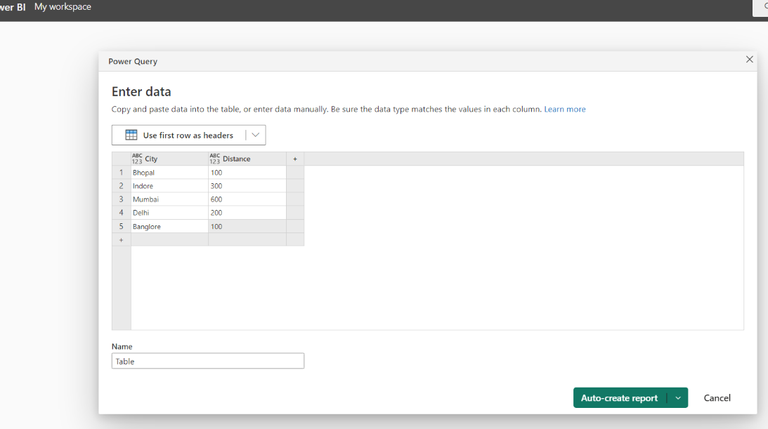The image size is (768, 429).
Task: Open My workspace in the top bar
Action: pos(62,7)
